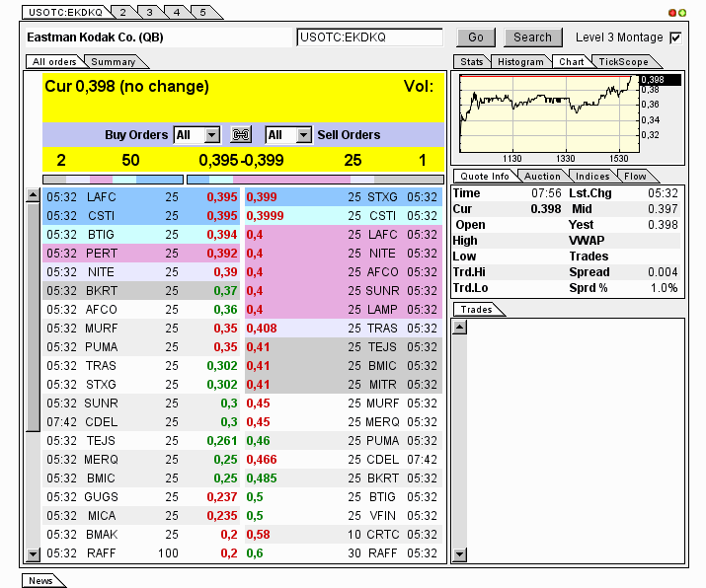The image size is (706, 588).
Task: Switch to workspace tab 5
Action: [x=203, y=12]
